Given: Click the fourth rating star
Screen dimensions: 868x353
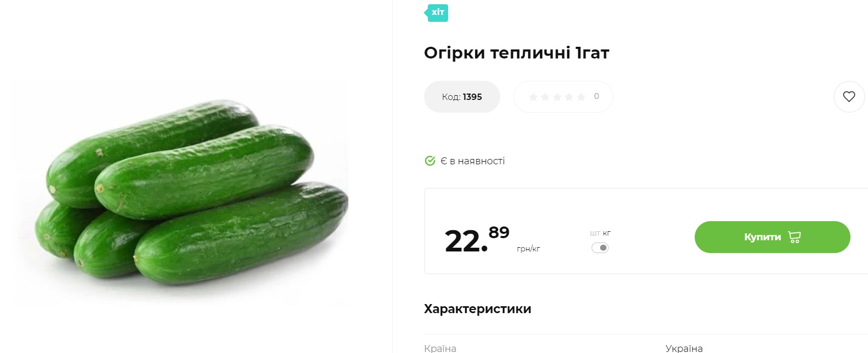Looking at the screenshot, I should click(570, 96).
